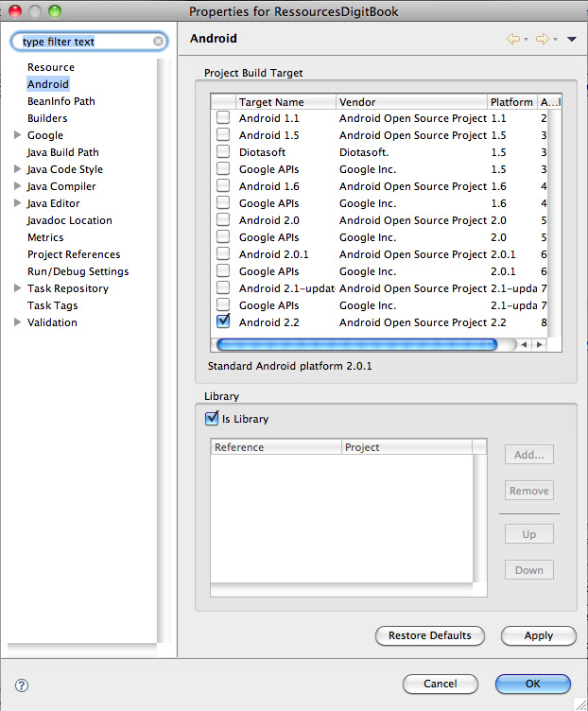Click the forward navigation arrow icon
The image size is (588, 711).
pyautogui.click(x=542, y=39)
